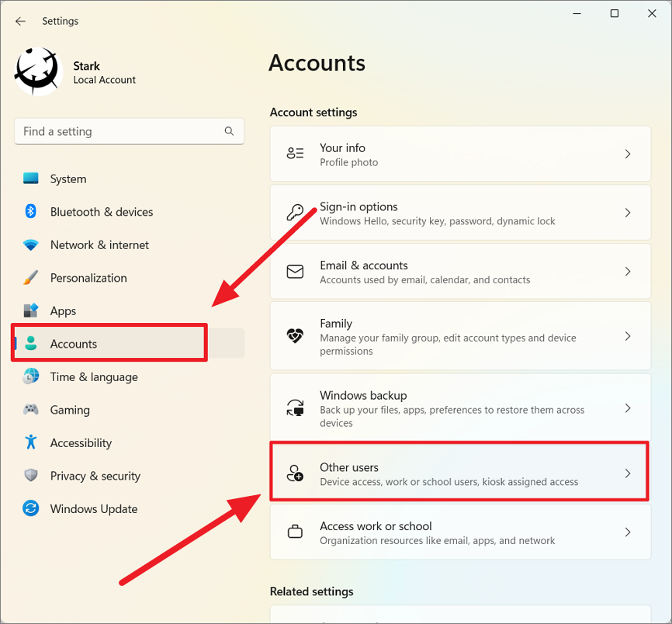Open Sign-in options title

(x=359, y=206)
